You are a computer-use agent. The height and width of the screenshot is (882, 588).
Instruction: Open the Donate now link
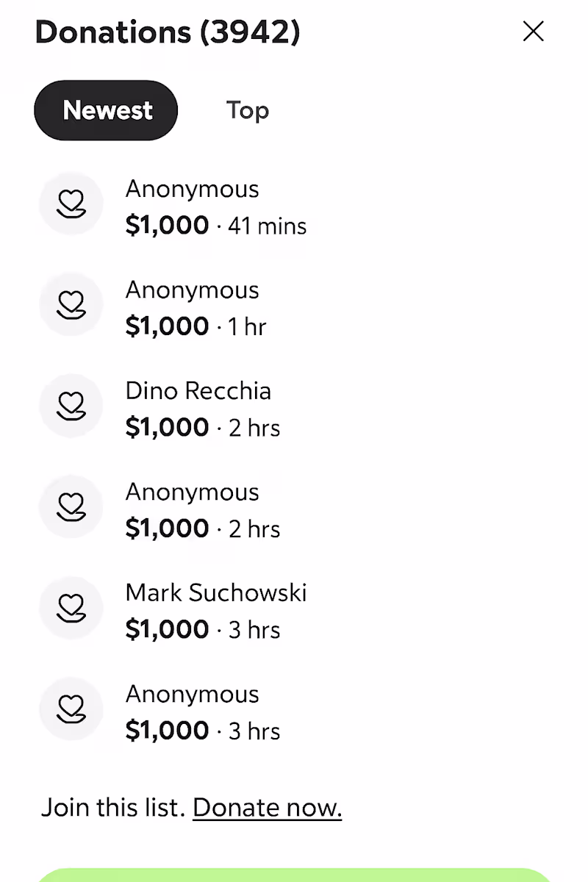[x=268, y=808]
